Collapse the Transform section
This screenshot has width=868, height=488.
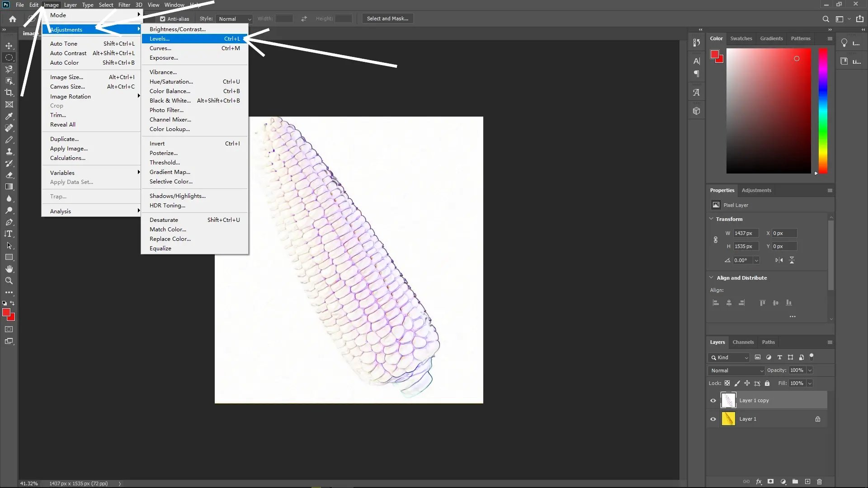711,219
